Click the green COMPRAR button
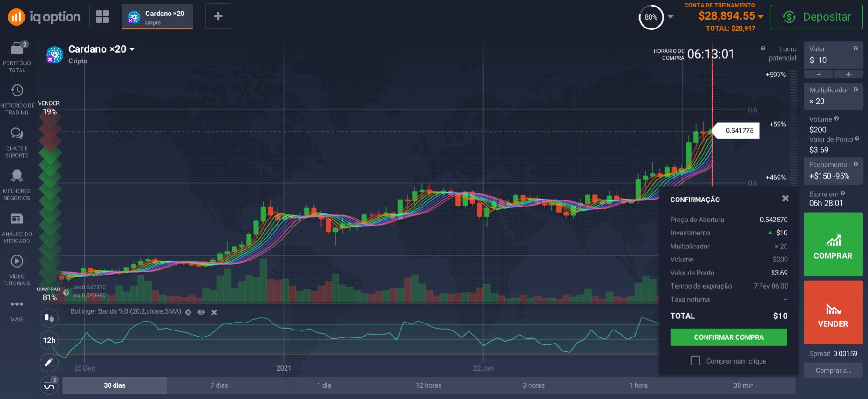This screenshot has width=868, height=399. pyautogui.click(x=833, y=244)
